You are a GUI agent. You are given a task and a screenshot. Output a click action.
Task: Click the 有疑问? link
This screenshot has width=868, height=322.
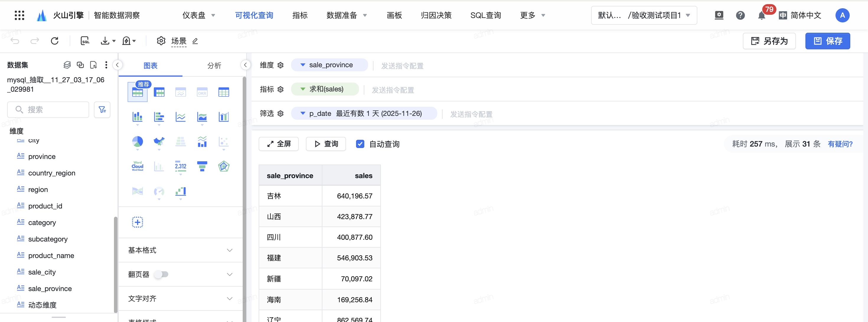[x=840, y=144]
